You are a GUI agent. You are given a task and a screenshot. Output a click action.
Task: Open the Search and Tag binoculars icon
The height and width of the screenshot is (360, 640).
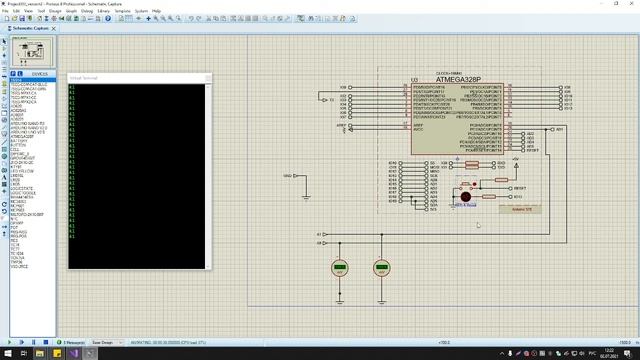[310, 19]
